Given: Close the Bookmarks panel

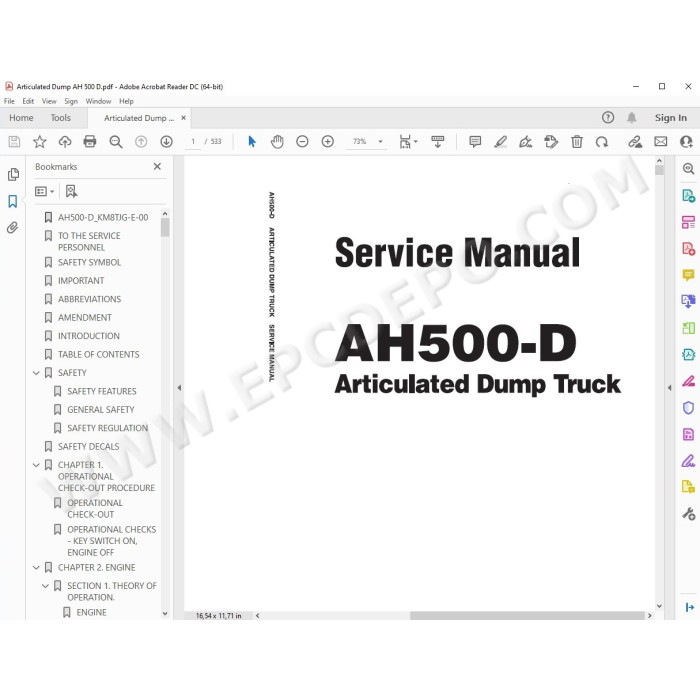Looking at the screenshot, I should tap(157, 167).
